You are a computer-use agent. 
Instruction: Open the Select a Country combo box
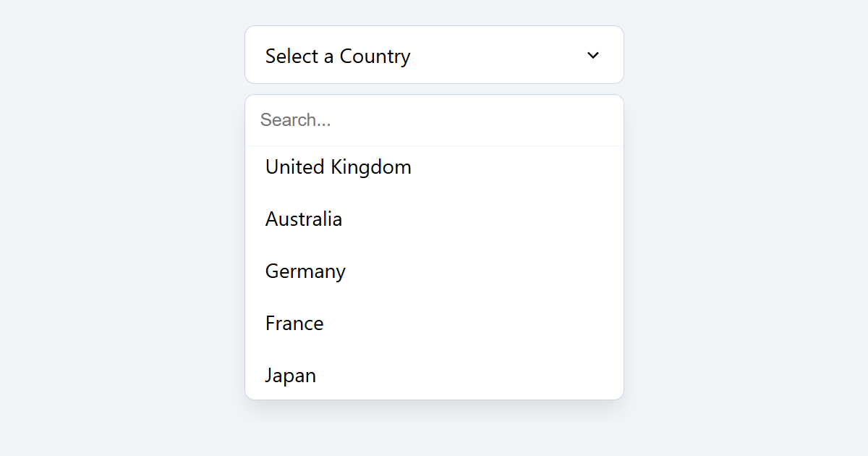434,55
